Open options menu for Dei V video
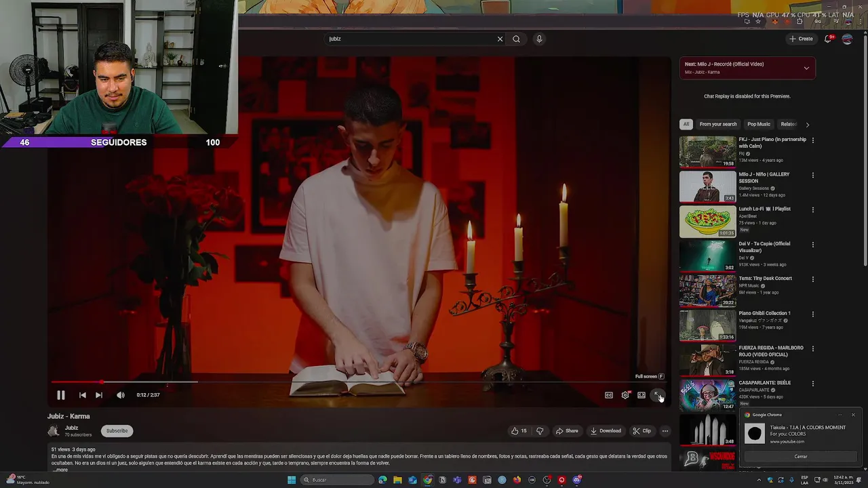 [813, 245]
